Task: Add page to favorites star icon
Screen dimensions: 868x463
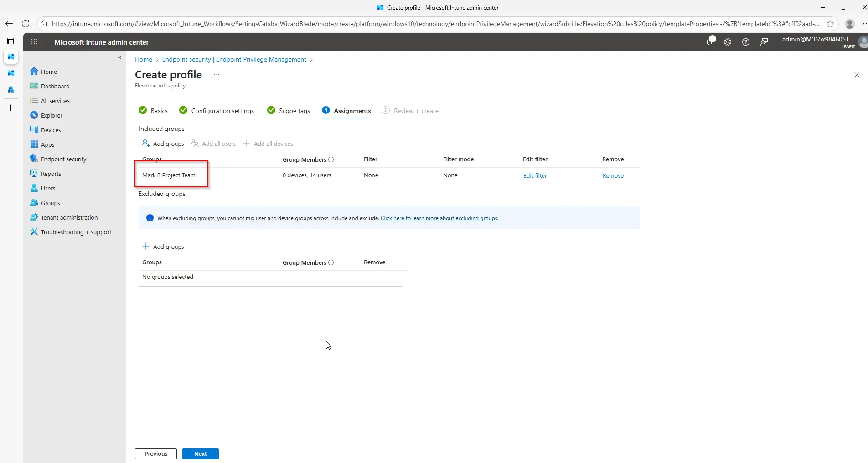Action: click(x=830, y=24)
